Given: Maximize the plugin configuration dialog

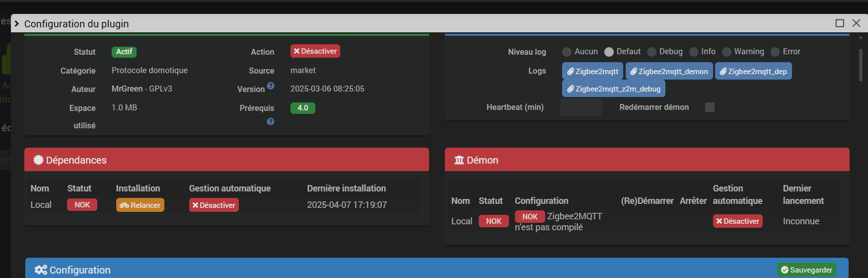Looking at the screenshot, I should point(840,23).
